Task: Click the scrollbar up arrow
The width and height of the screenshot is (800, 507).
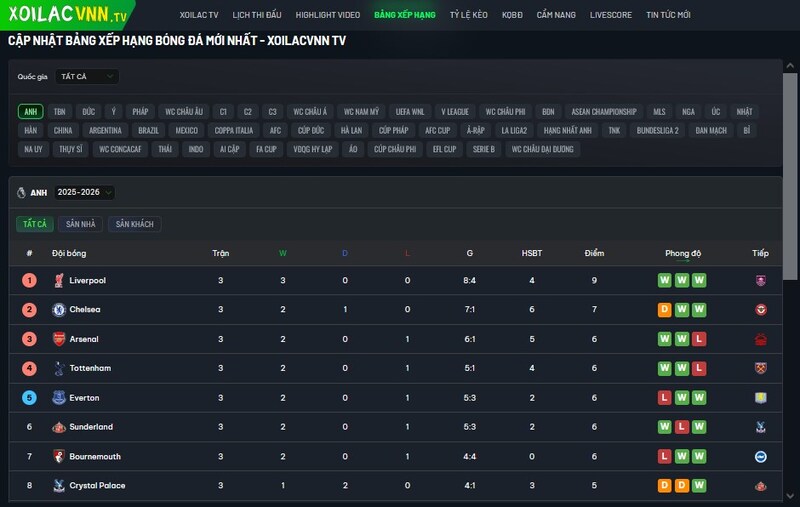Action: [x=790, y=66]
